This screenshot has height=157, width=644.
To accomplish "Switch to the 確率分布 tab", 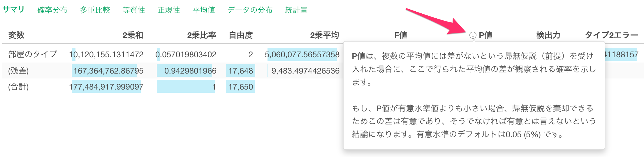I will coord(52,10).
